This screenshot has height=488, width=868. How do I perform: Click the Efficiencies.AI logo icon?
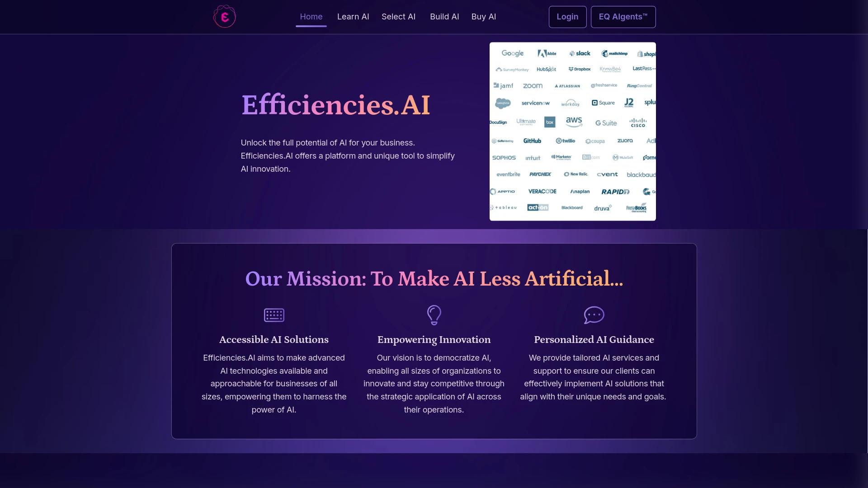pos(224,16)
